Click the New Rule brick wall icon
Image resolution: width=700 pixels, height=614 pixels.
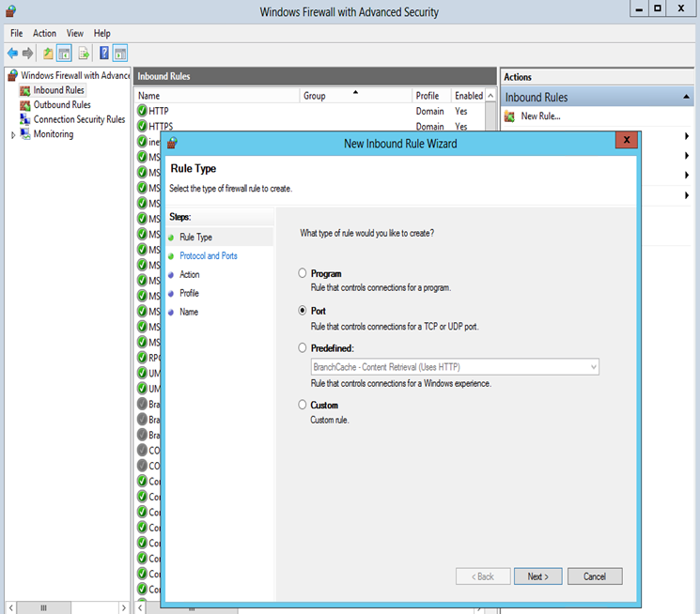(509, 116)
